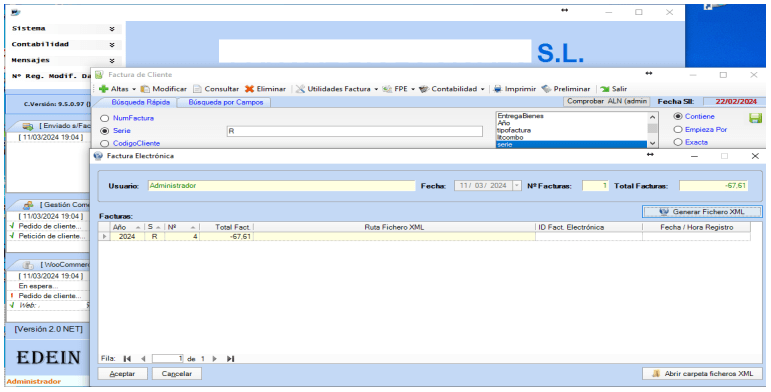The image size is (771, 392).
Task: Click the green save disk icon
Action: pos(755,118)
